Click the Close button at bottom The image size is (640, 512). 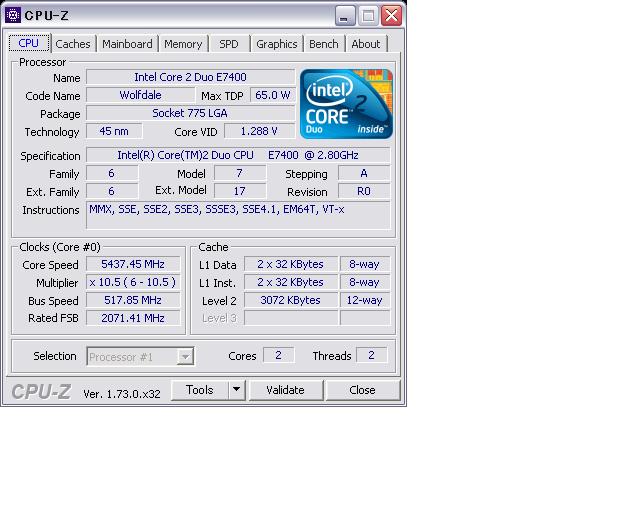coord(362,390)
